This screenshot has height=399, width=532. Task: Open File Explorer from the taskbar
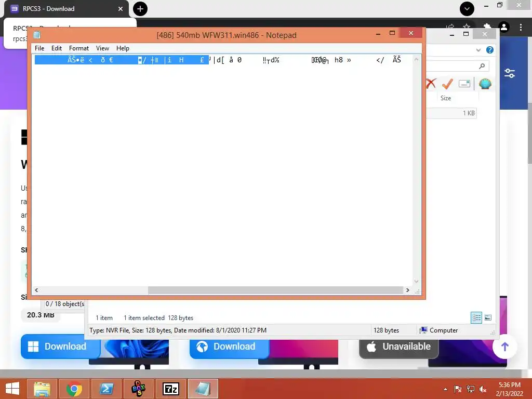point(42,389)
